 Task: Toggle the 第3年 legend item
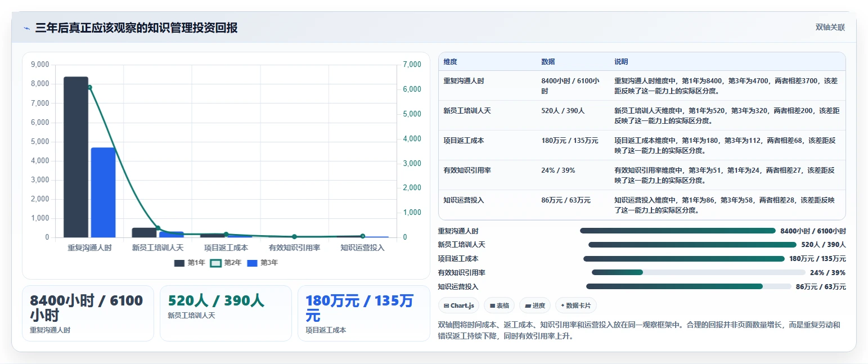263,263
